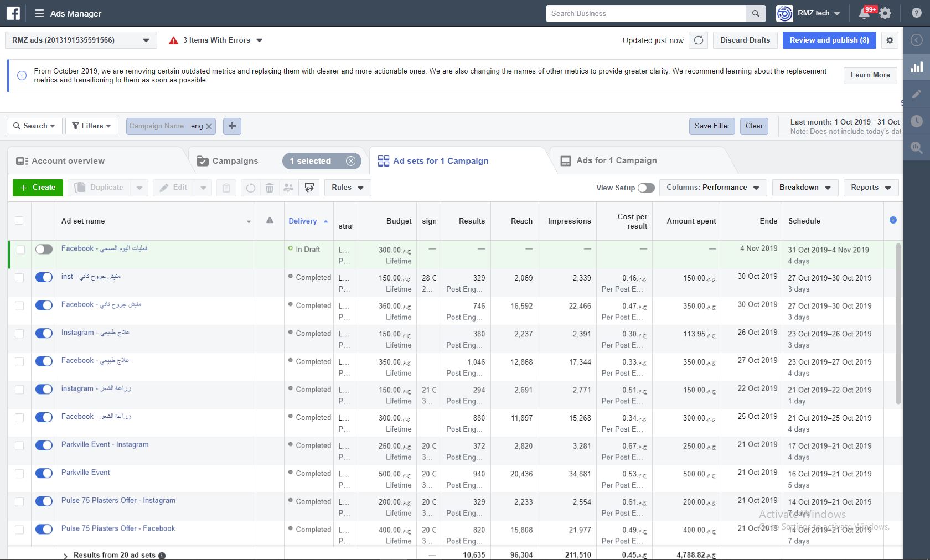Viewport: 930px width, 560px height.
Task: Toggle the In Draft Facebook ad set switch
Action: (x=44, y=250)
